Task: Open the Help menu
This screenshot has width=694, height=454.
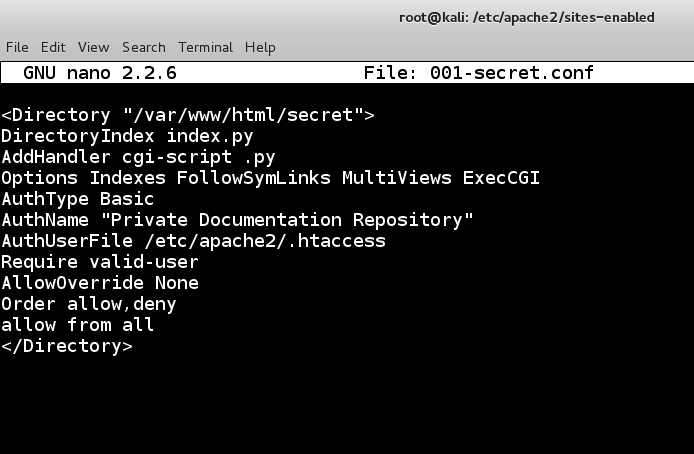Action: 260,47
